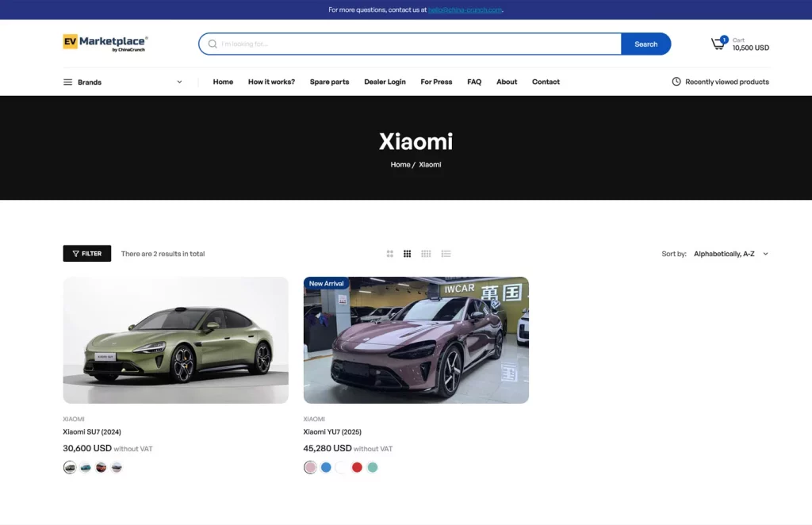Click the 30,600 USD price text
Image resolution: width=812 pixels, height=525 pixels.
pyautogui.click(x=87, y=448)
